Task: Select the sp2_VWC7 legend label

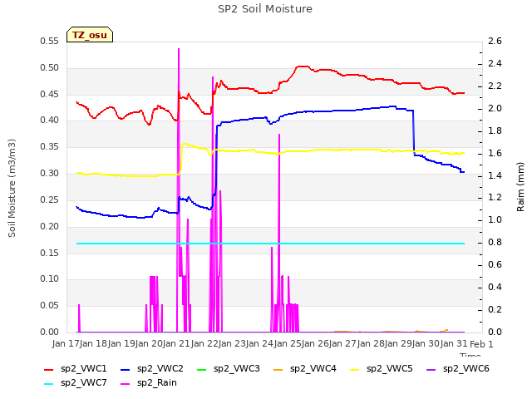Action: (x=83, y=383)
